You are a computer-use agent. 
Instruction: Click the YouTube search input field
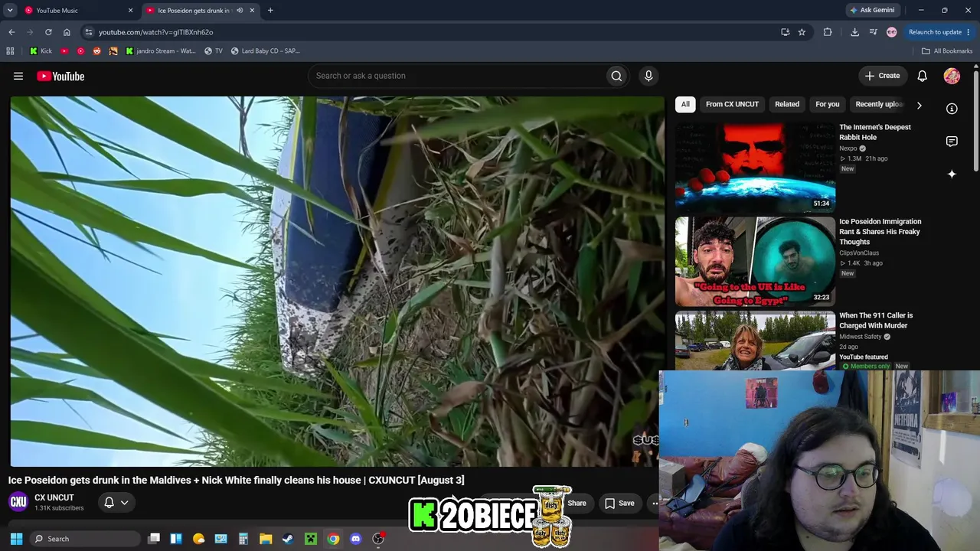(x=456, y=76)
